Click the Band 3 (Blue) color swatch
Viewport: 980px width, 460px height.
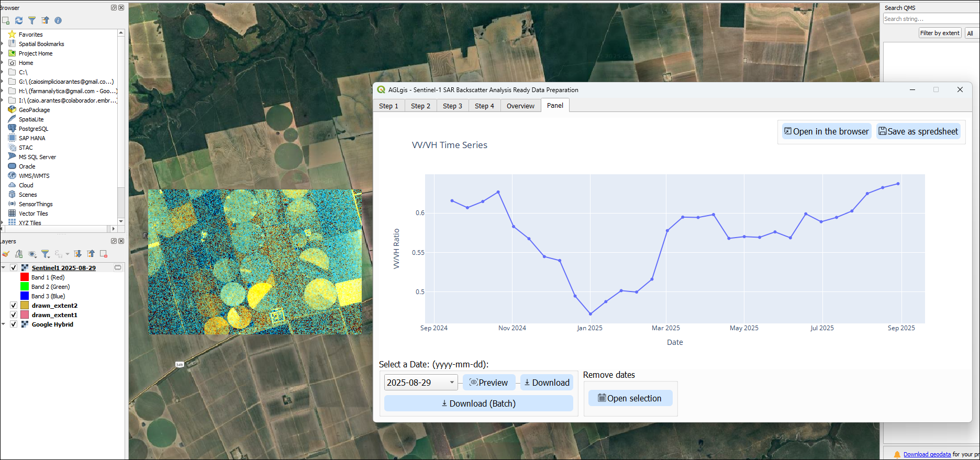[x=25, y=296]
